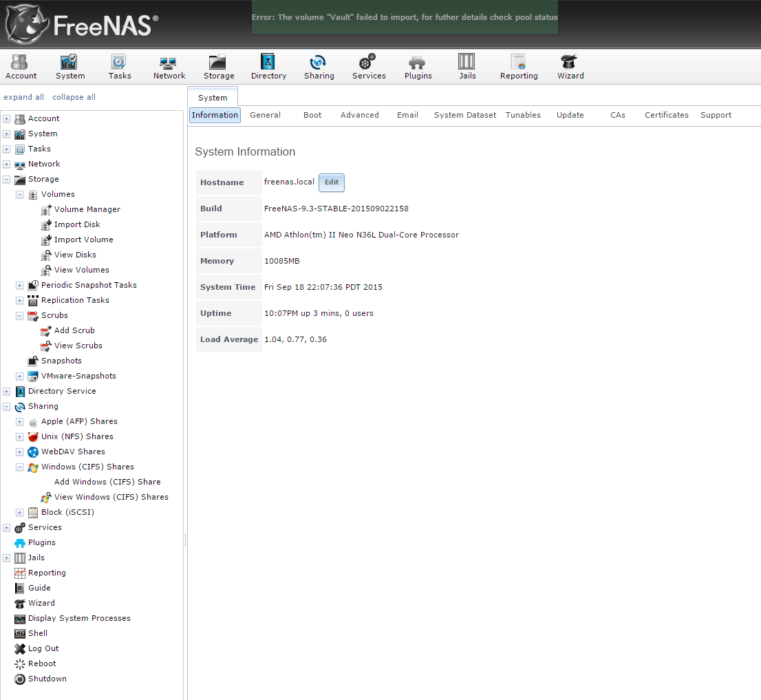
Task: Expand Replication Tasks node
Action: click(19, 301)
